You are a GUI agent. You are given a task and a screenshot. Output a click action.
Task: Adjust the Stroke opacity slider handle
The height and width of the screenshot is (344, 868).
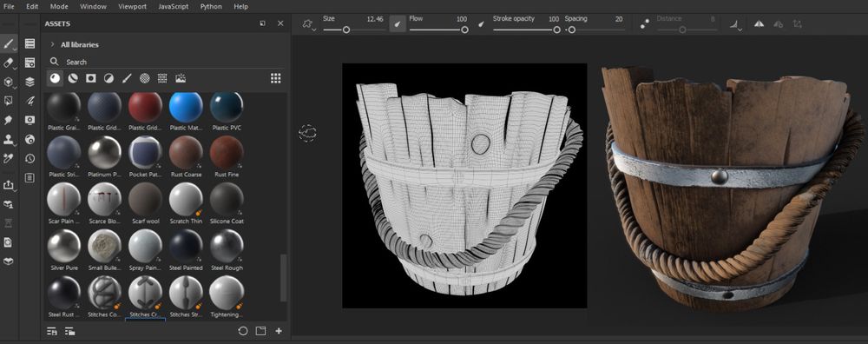pos(556,30)
